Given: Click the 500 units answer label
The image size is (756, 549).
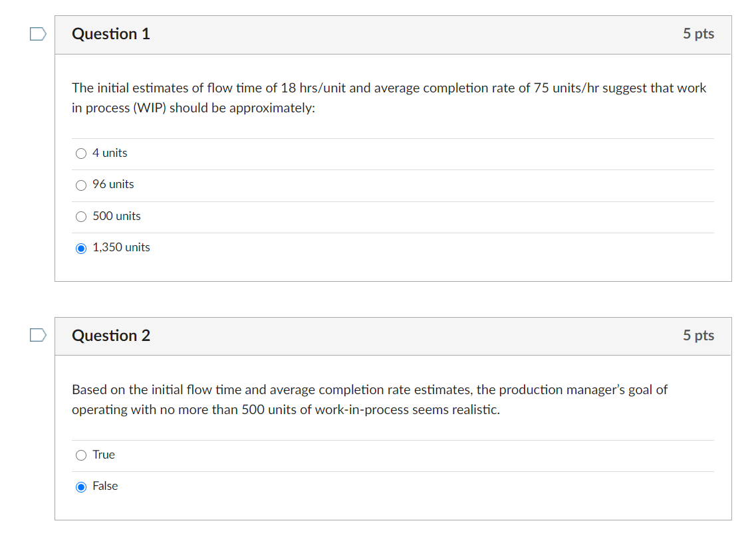Looking at the screenshot, I should tap(116, 216).
